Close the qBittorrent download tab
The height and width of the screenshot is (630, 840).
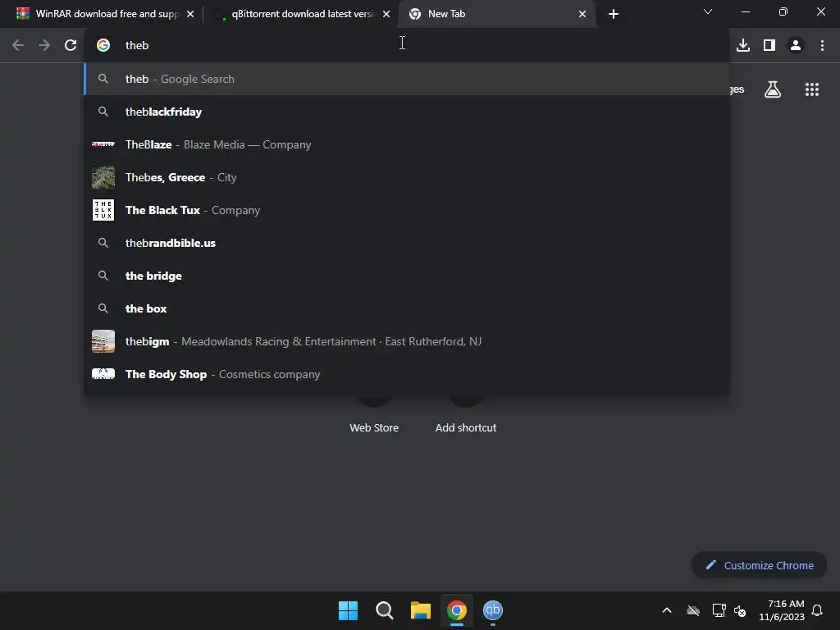point(386,14)
